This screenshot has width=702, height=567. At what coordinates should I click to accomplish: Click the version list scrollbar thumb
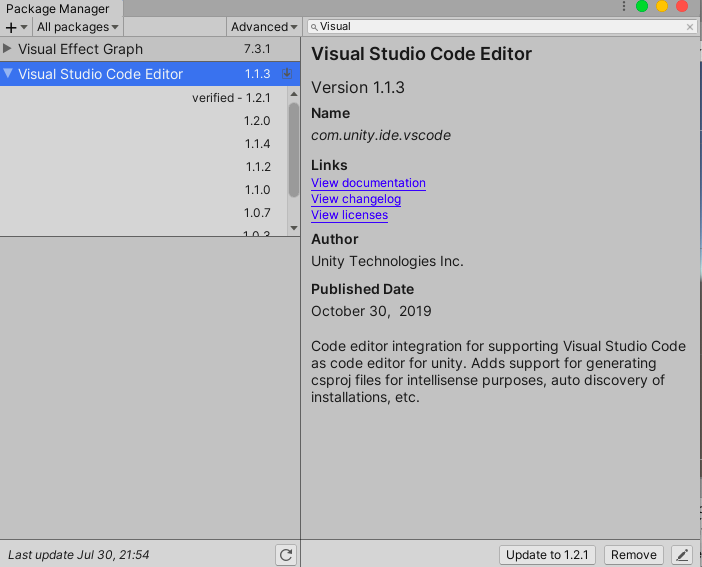pos(294,150)
